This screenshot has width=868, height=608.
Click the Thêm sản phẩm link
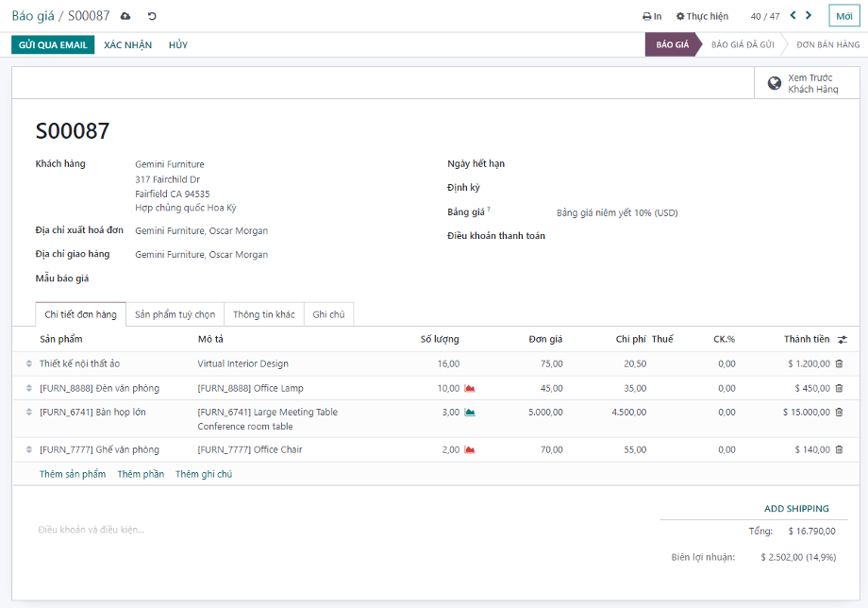pos(73,474)
